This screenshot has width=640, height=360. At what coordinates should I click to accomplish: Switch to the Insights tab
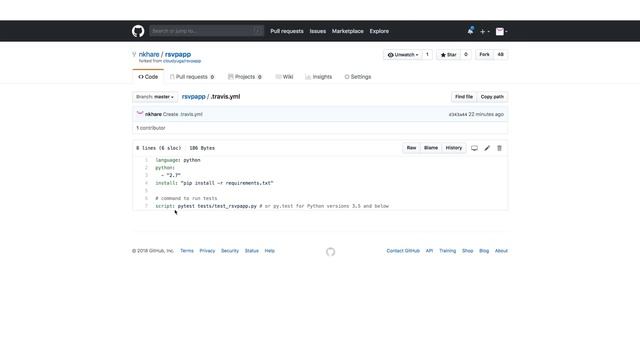[x=319, y=77]
